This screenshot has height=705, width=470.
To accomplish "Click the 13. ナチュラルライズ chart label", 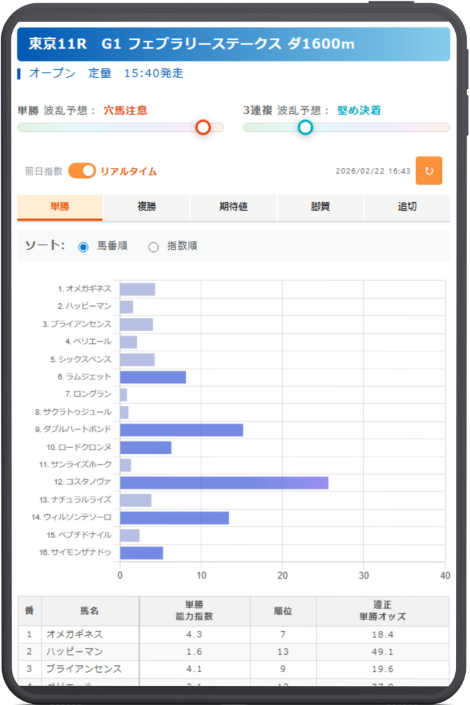I will tap(75, 500).
